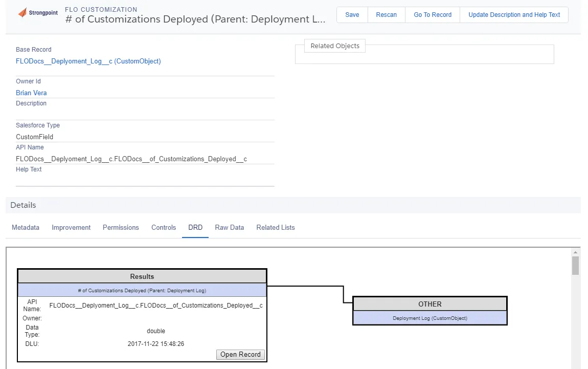
Task: Switch to the Metadata tab
Action: [26, 227]
